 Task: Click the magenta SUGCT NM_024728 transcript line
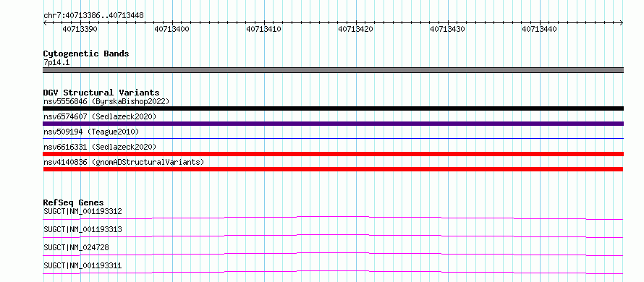point(333,254)
